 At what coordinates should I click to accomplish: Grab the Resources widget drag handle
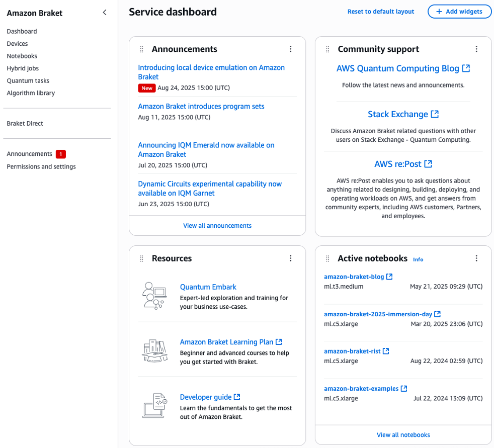(141, 258)
